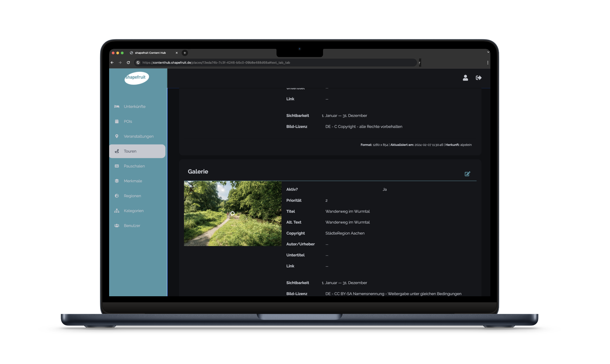Screen dimensions: 610x364
Task: Open Kategorien in the sidebar
Action: pos(134,211)
